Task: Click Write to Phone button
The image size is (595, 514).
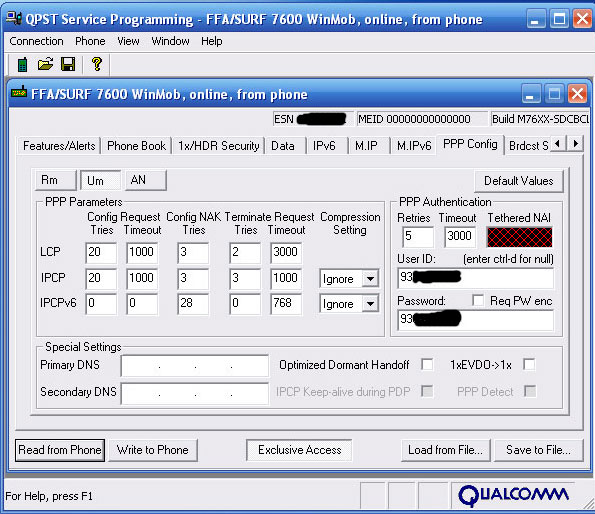Action: coord(153,450)
